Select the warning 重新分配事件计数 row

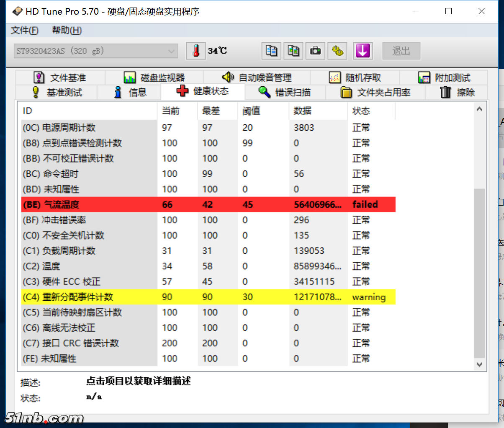(x=167, y=297)
